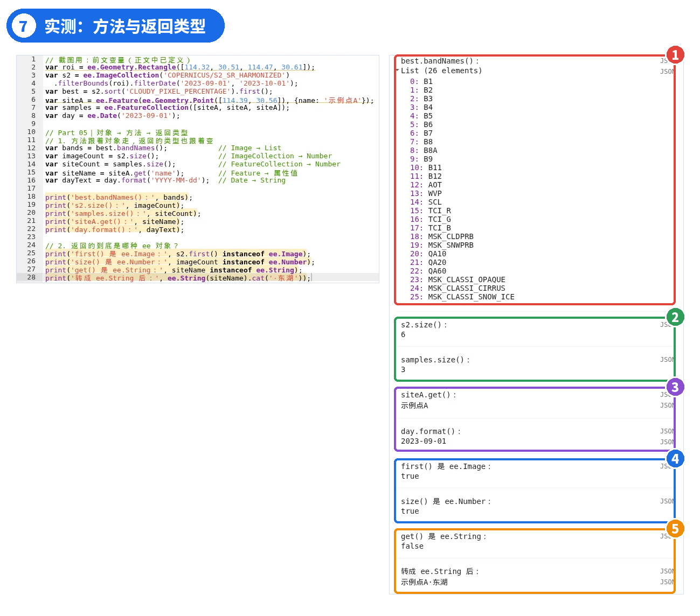Select list item "15: TCI_R"
Screen dimensions: 700x616
click(431, 211)
